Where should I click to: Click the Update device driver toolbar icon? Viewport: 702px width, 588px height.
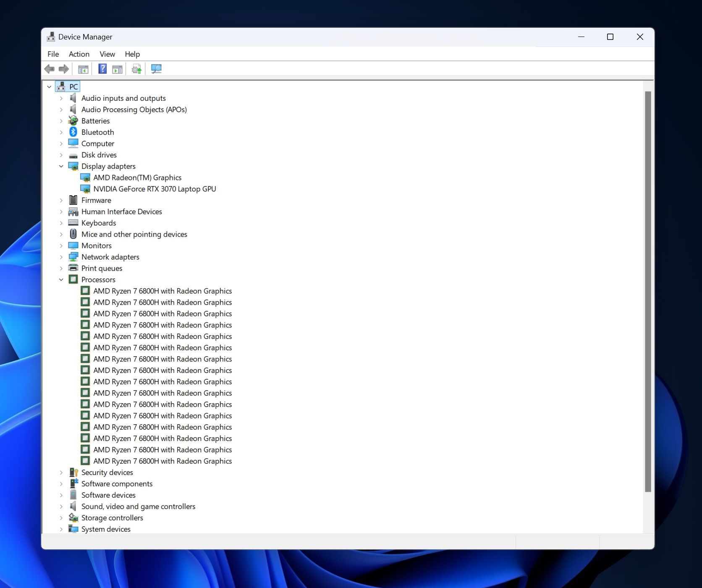tap(137, 69)
